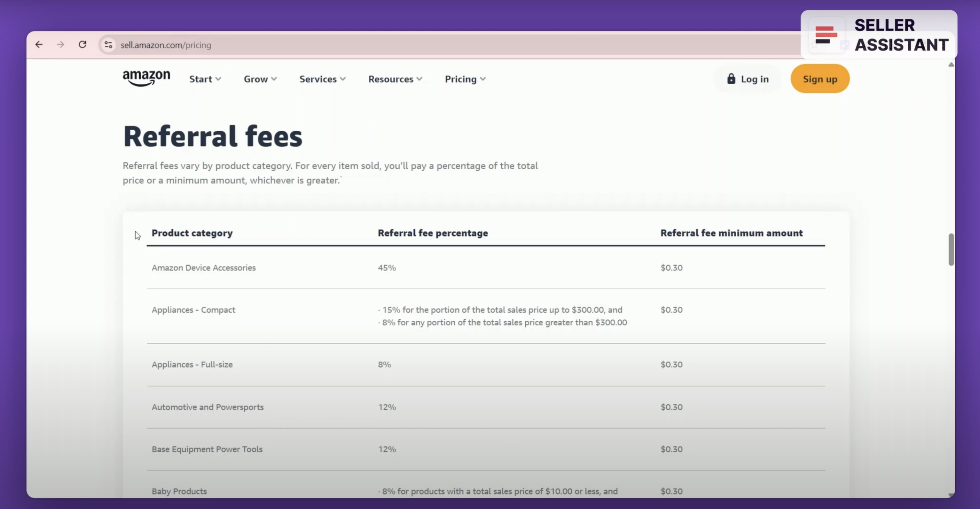Click the Log in link
The image size is (980, 509).
[754, 79]
